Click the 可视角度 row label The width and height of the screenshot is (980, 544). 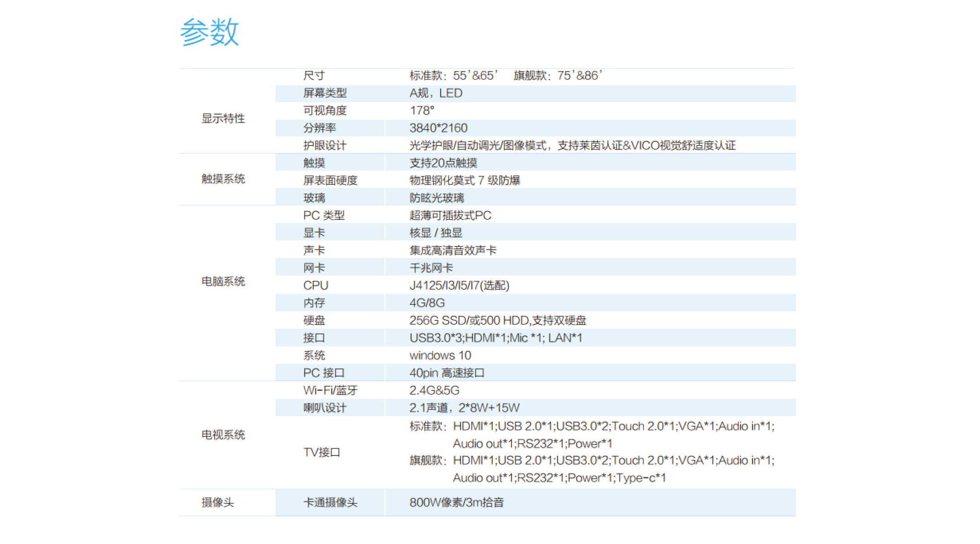click(x=325, y=110)
